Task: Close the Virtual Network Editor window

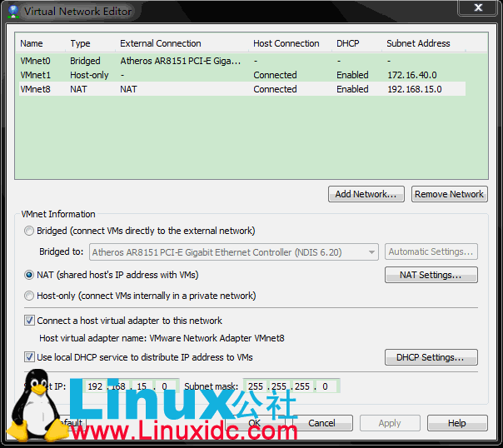Action: click(x=478, y=7)
